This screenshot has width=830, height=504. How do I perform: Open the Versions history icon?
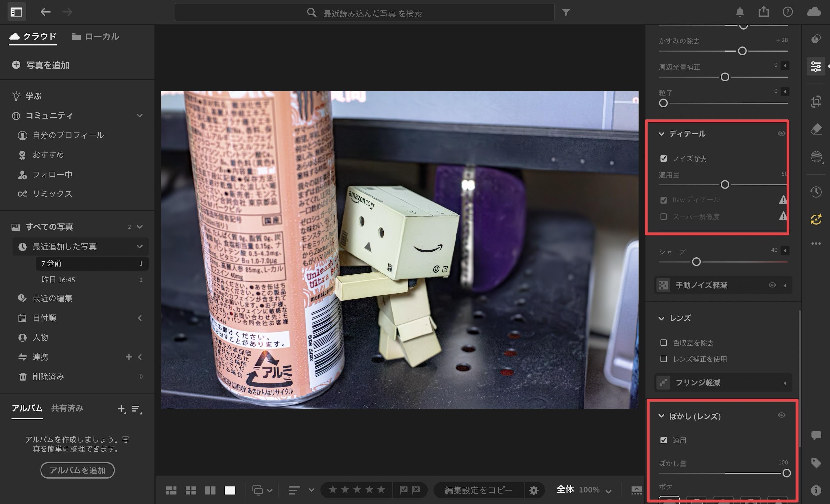816,192
